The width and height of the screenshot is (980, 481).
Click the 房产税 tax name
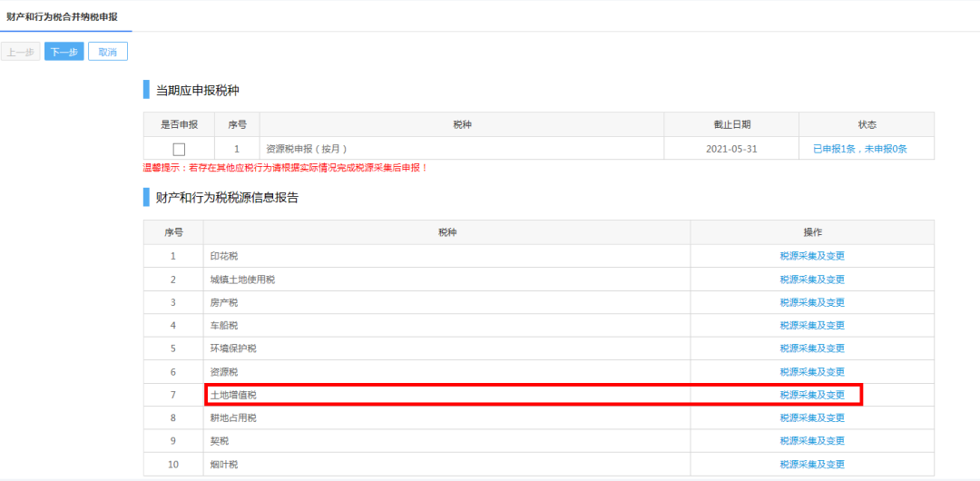click(x=224, y=302)
